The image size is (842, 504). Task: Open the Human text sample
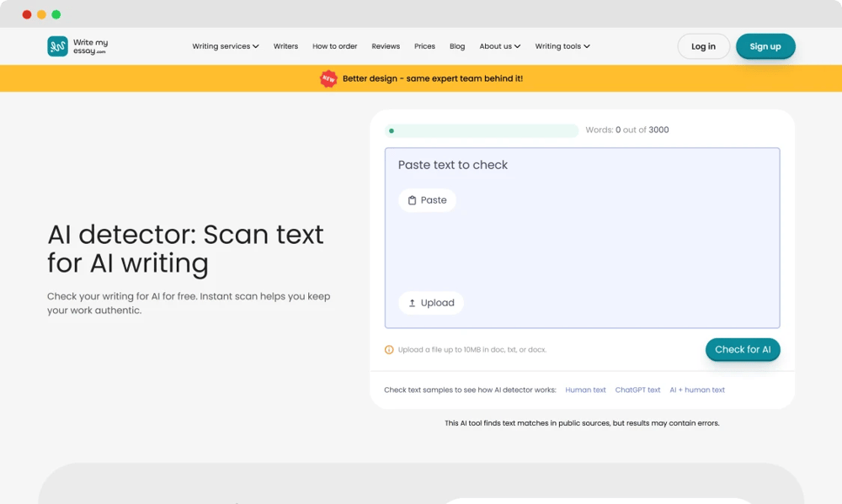pos(585,390)
